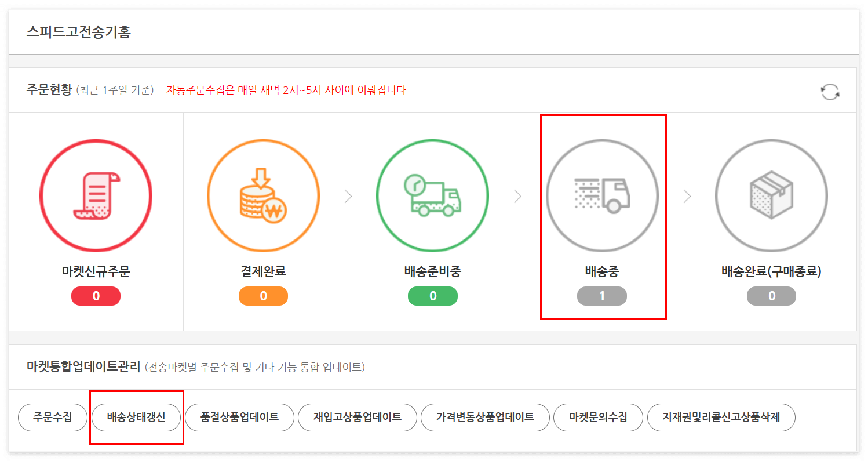
Task: Click the 배송완료 package box icon
Action: 771,195
